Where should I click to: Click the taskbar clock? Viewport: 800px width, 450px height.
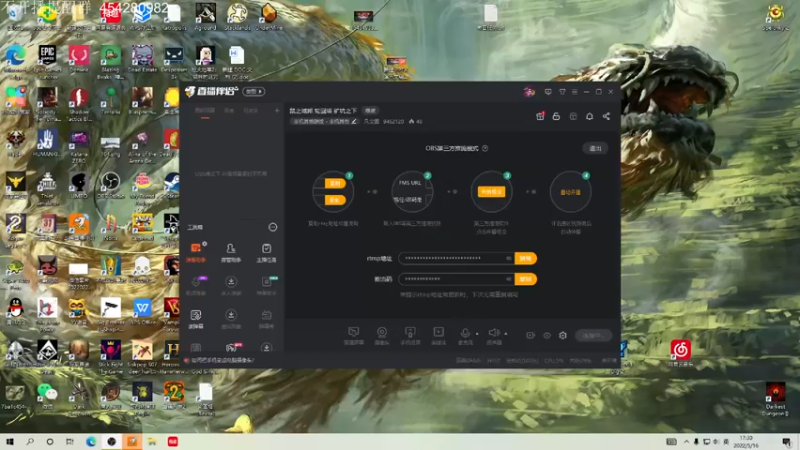pyautogui.click(x=746, y=442)
